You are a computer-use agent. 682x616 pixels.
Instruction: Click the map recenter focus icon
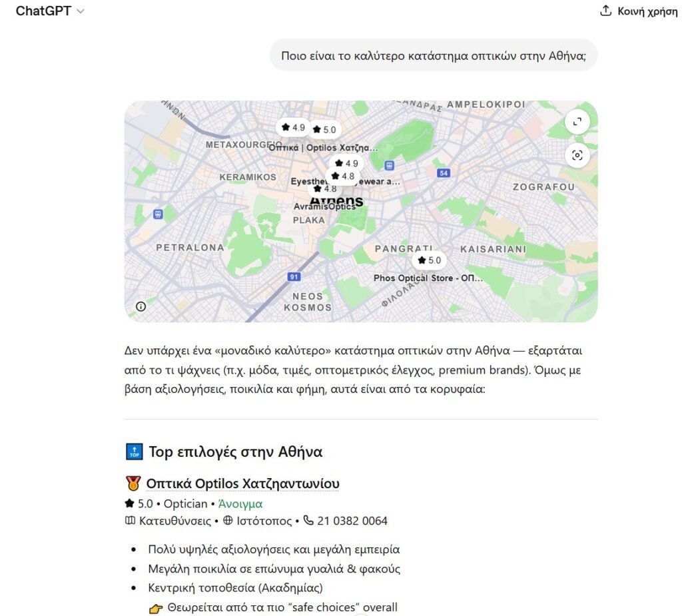tap(577, 155)
